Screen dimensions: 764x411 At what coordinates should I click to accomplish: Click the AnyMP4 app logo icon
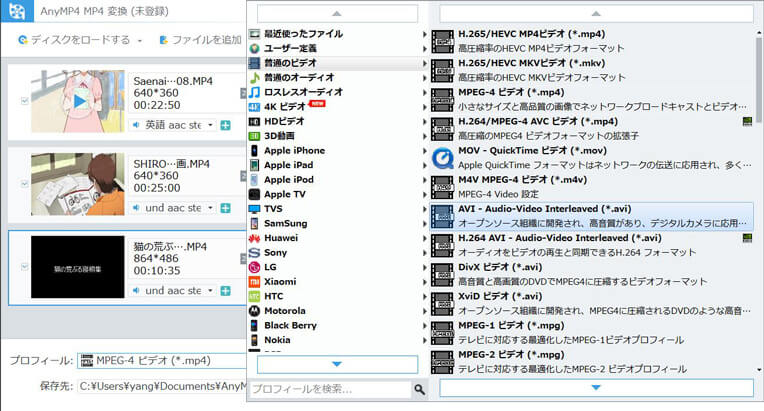pyautogui.click(x=17, y=11)
